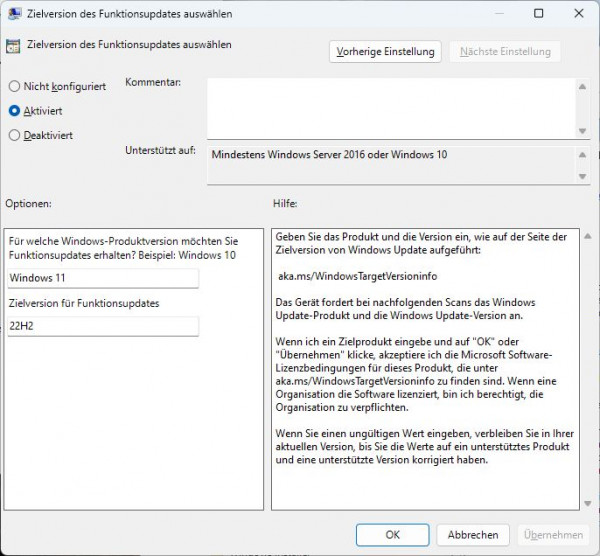
Task: Click the aka.ms/WindowsTargetVersioninfo text in help
Action: click(x=357, y=276)
